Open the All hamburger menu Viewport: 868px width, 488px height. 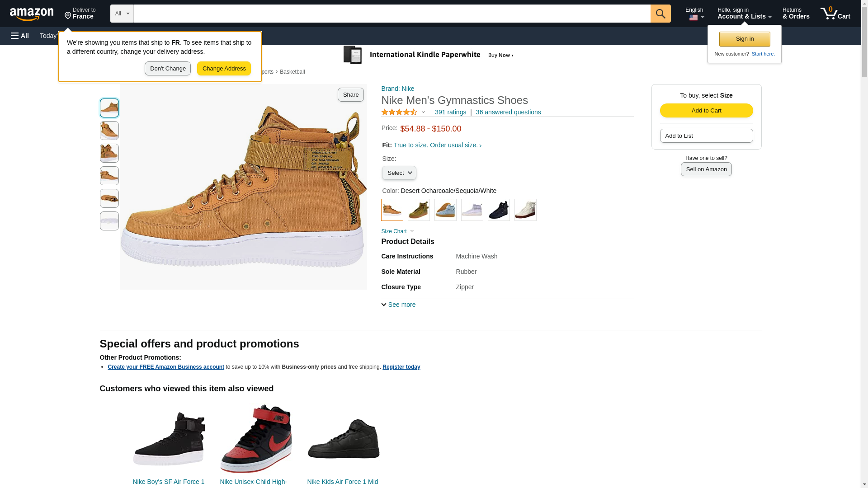point(20,36)
